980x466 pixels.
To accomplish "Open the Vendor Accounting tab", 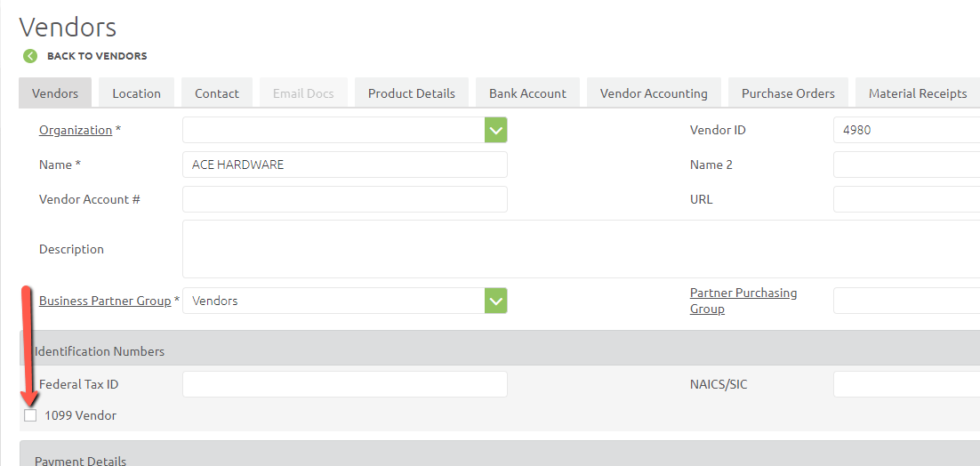I will click(654, 93).
